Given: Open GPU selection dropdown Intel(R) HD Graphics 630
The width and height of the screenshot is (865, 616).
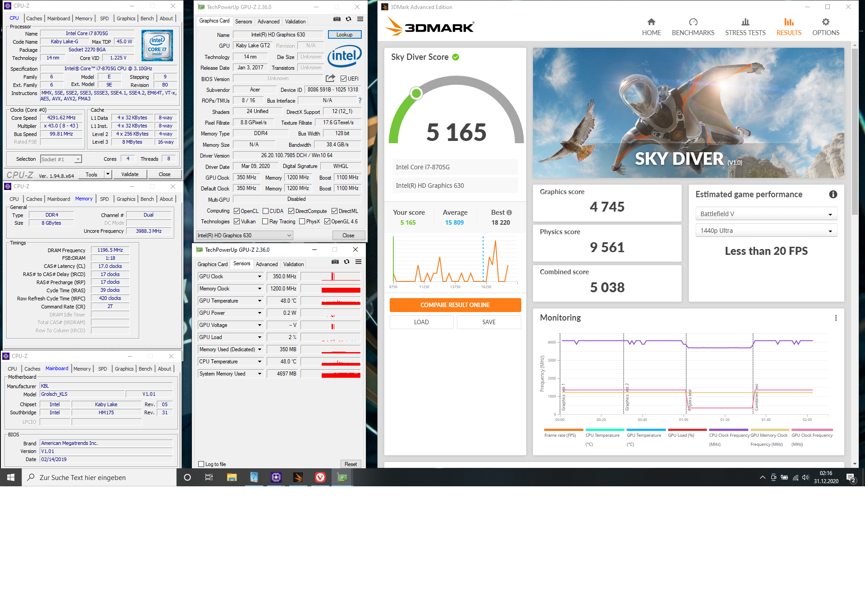Looking at the screenshot, I should tap(245, 236).
